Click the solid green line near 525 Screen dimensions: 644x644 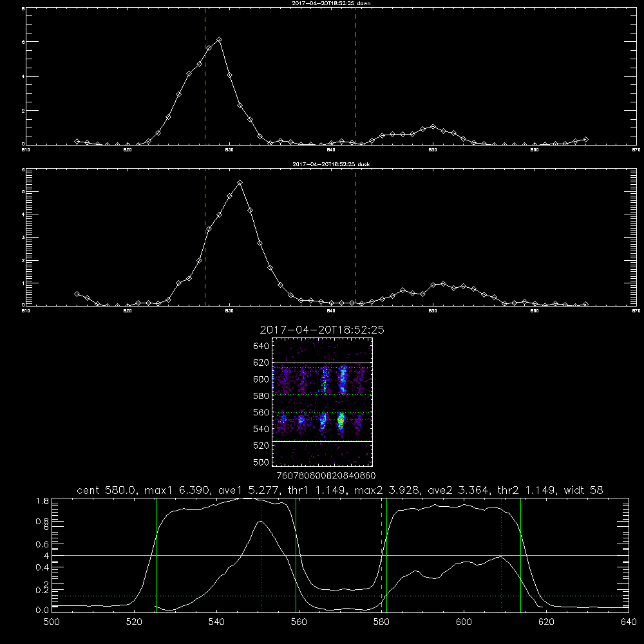156,555
